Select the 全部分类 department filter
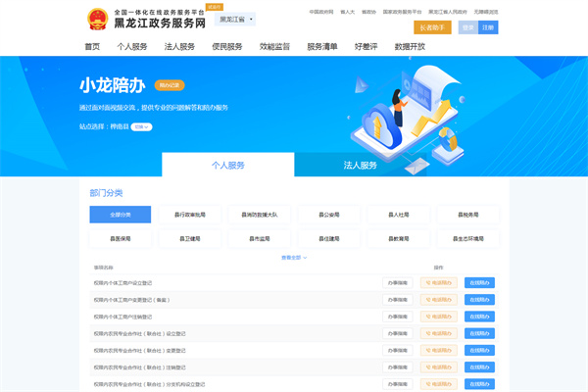The image size is (588, 392). [121, 215]
